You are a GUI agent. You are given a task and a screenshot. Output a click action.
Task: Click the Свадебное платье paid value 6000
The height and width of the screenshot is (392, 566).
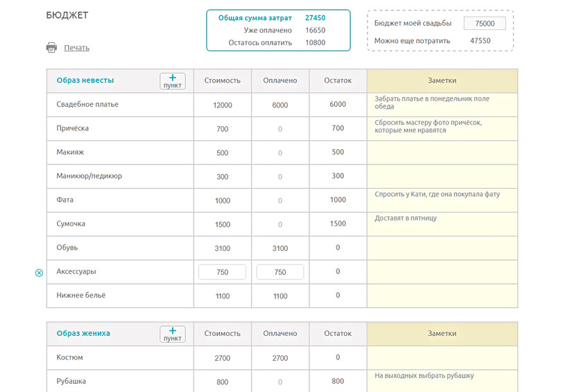point(280,105)
